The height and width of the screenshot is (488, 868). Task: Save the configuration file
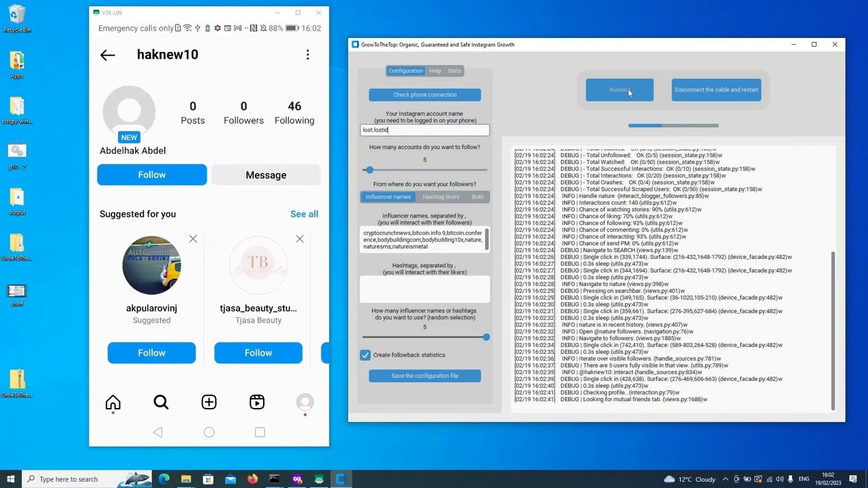pyautogui.click(x=425, y=375)
